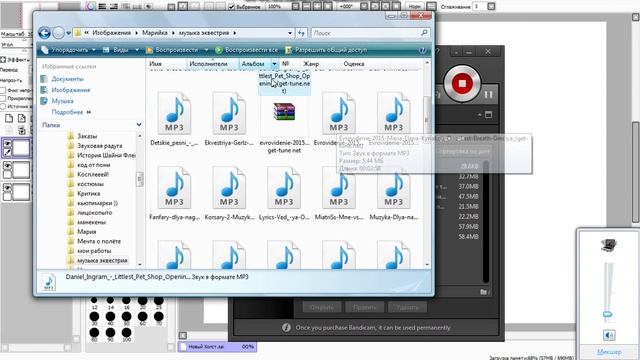Click the Bandicam info icon in footer
The width and height of the screenshot is (640, 360).
[287, 327]
